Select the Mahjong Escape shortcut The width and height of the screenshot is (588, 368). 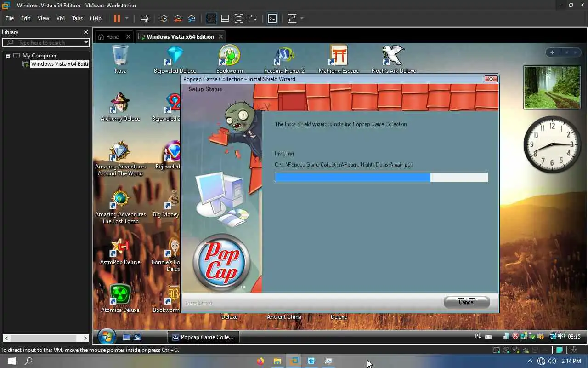(x=339, y=59)
